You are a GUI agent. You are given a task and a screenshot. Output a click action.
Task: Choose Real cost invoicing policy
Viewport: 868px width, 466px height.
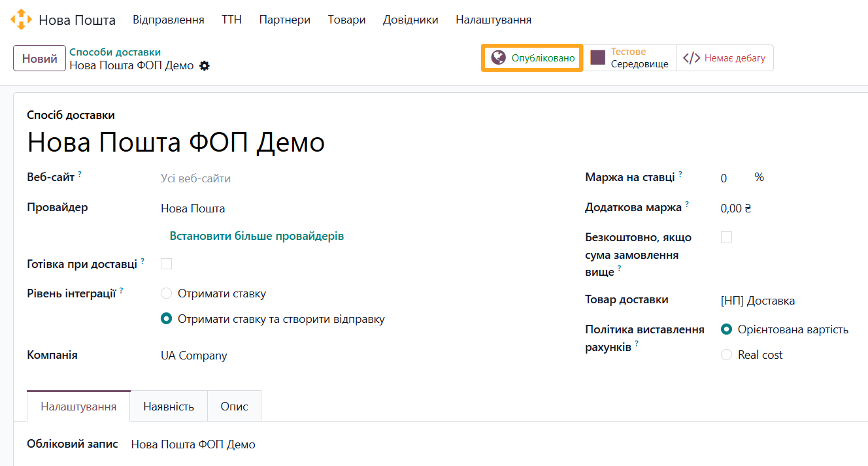(x=726, y=355)
